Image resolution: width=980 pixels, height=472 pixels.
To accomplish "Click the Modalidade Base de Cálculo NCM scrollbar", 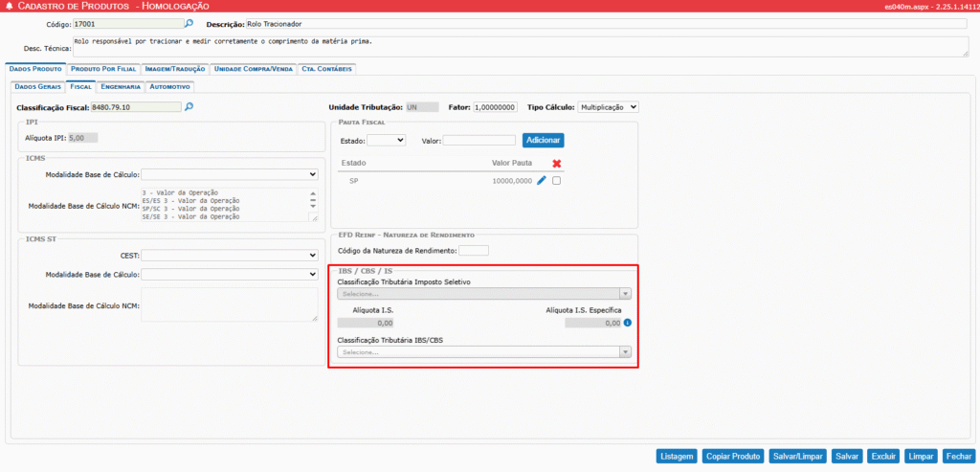I will click(311, 198).
